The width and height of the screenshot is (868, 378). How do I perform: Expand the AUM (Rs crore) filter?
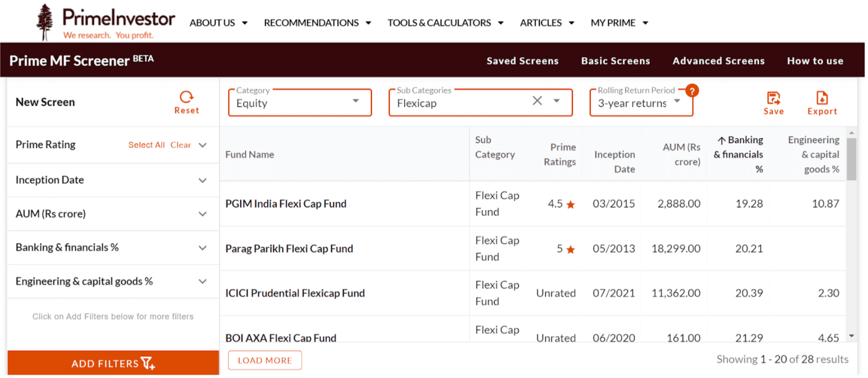pos(202,214)
